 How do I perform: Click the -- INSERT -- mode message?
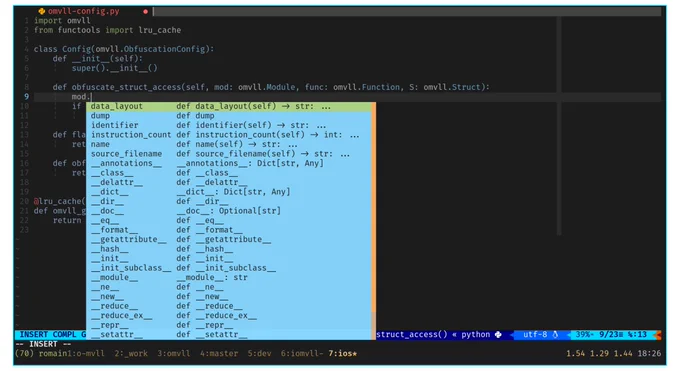pyautogui.click(x=43, y=344)
